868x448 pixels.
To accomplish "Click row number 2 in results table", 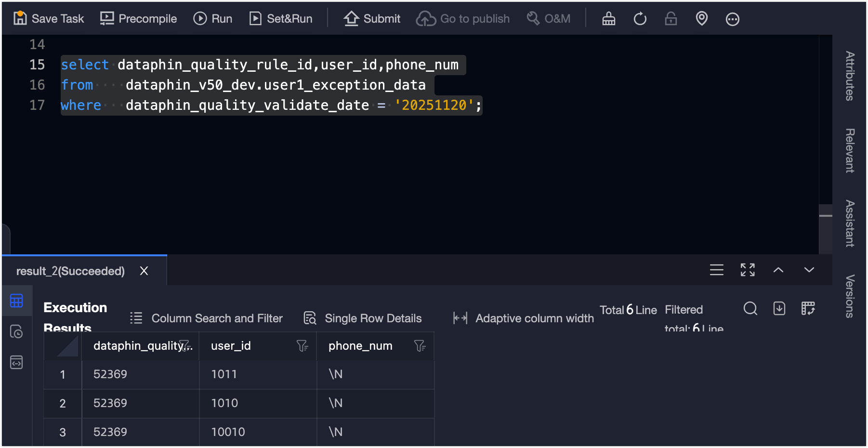I will (x=63, y=403).
